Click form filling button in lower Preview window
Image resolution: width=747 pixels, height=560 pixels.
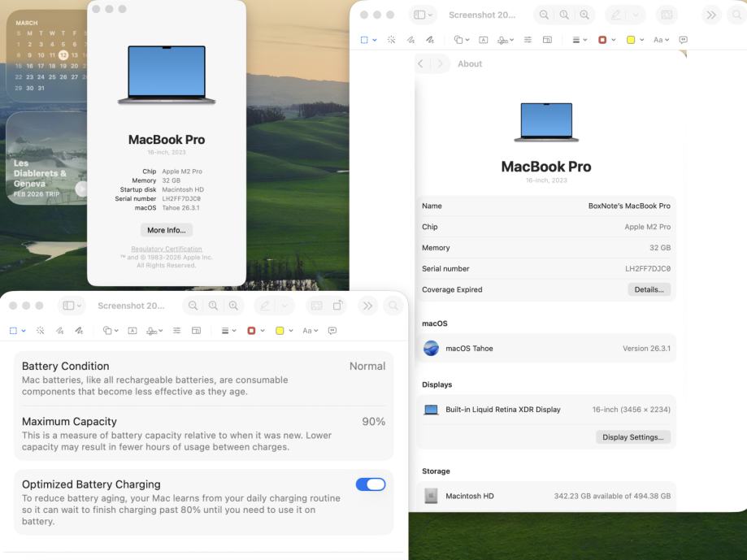pyautogui.click(x=316, y=306)
